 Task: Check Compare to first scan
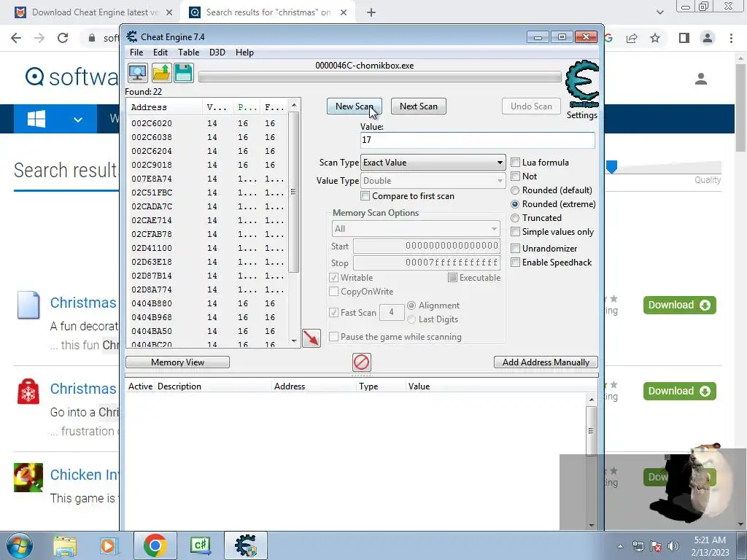(x=365, y=196)
